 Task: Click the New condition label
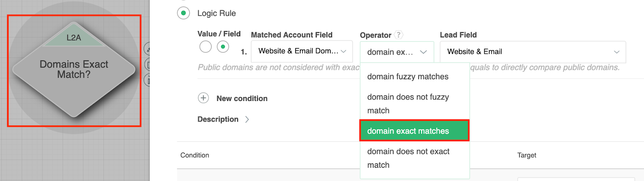coord(242,99)
